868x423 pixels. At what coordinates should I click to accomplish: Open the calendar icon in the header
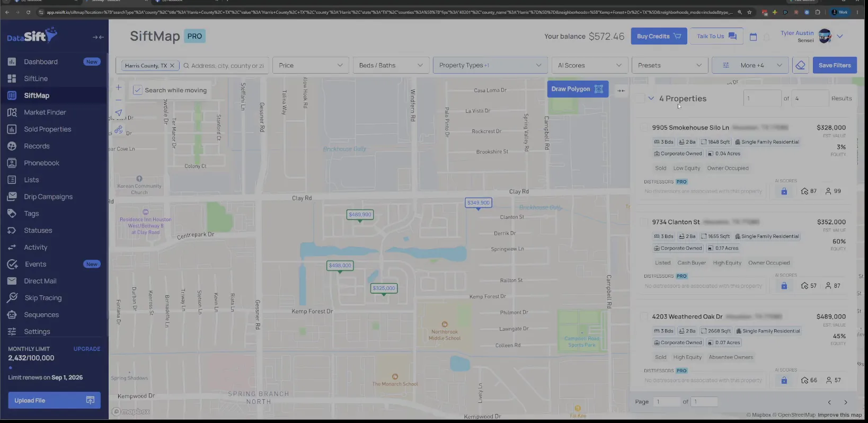[x=753, y=37]
